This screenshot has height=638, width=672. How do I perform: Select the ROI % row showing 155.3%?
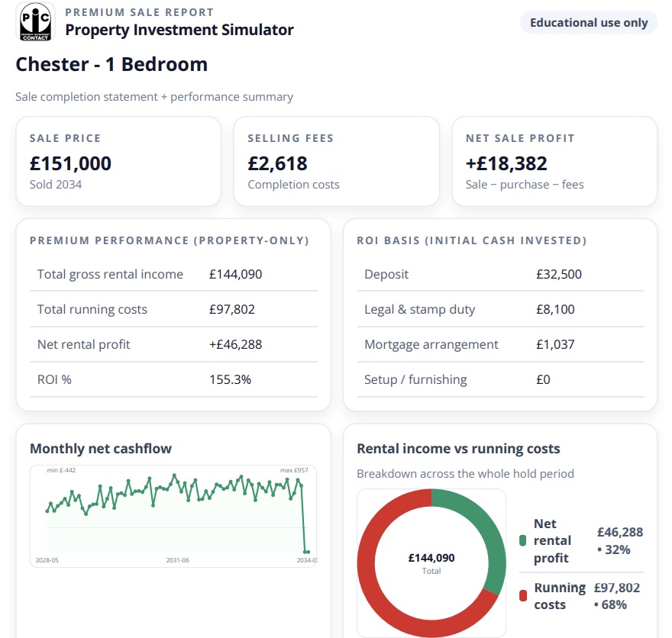click(x=173, y=379)
